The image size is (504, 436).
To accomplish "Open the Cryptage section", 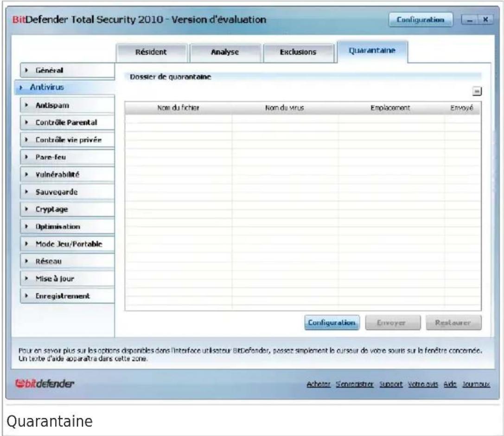I will pos(67,209).
